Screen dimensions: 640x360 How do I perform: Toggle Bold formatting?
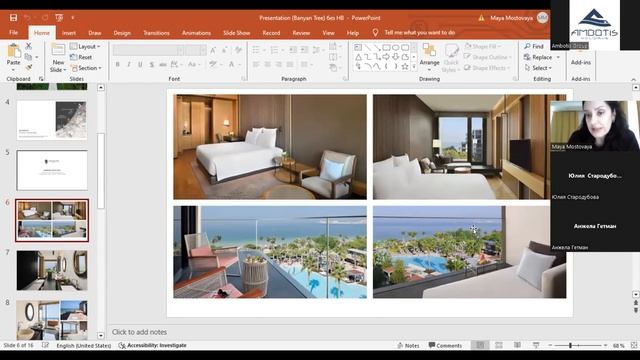pos(118,64)
